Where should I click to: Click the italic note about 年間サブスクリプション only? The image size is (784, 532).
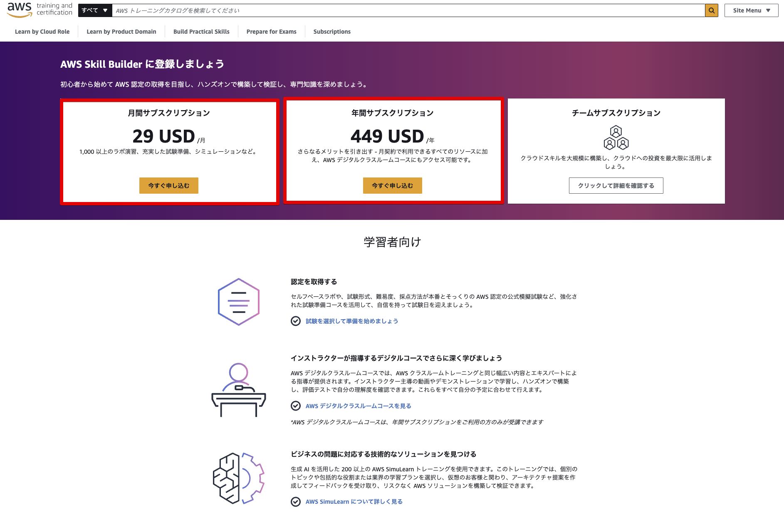pyautogui.click(x=417, y=422)
